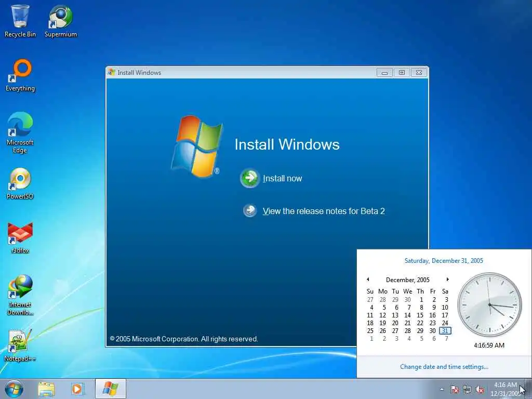
Task: Select grayed November 27 in the calendar
Action: coord(370,300)
